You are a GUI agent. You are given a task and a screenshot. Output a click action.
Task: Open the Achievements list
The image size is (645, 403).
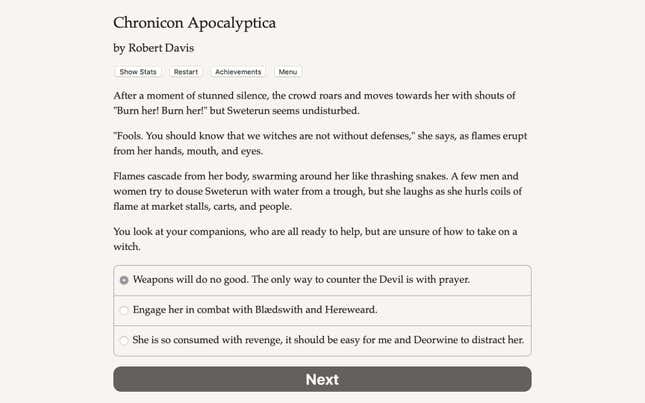pos(238,72)
